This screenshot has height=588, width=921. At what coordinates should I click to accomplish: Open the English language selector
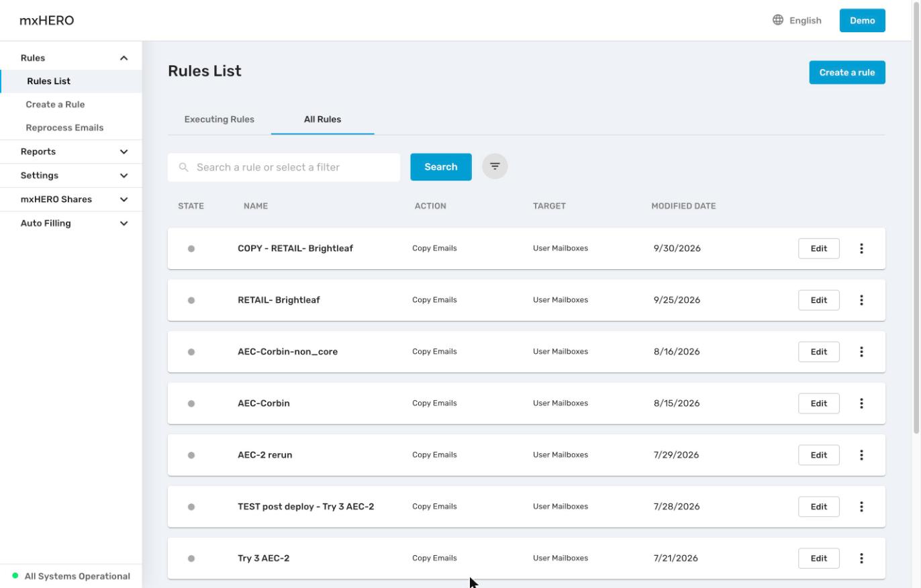pos(797,20)
